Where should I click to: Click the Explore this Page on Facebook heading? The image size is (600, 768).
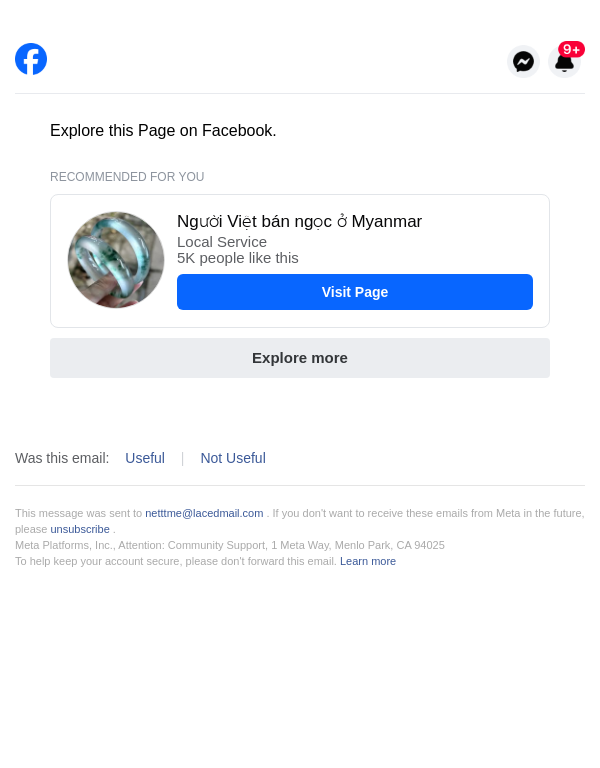tap(163, 130)
